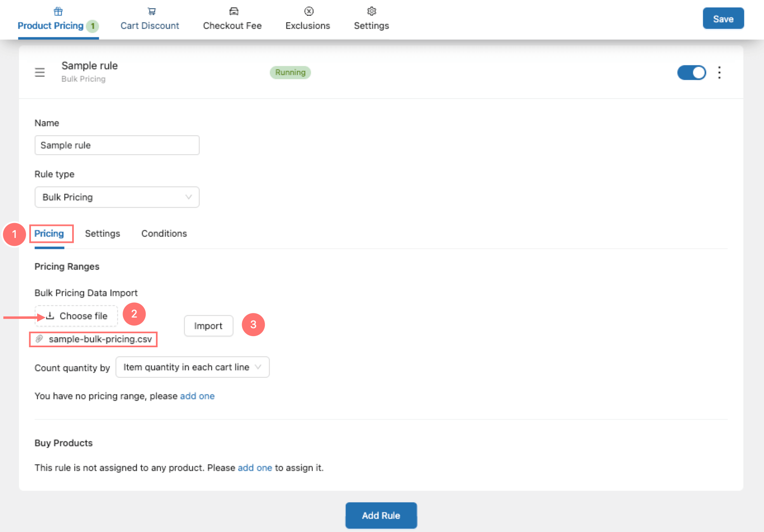Click the Choose file upload button

(76, 316)
